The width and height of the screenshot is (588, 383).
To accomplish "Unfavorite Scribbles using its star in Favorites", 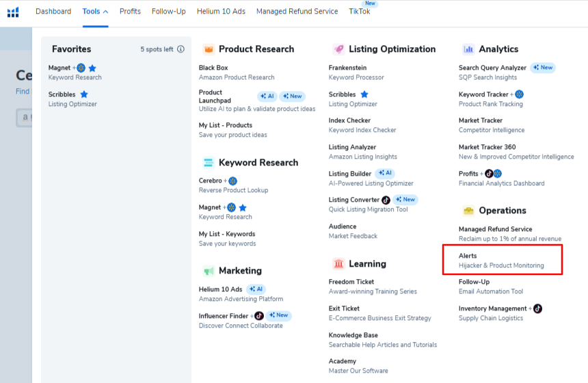I will tap(84, 94).
